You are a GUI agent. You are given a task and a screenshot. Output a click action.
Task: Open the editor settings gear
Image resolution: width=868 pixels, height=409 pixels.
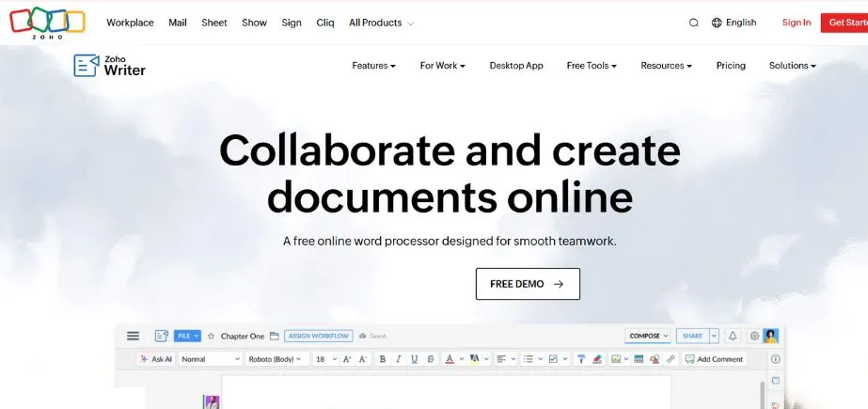tap(754, 336)
